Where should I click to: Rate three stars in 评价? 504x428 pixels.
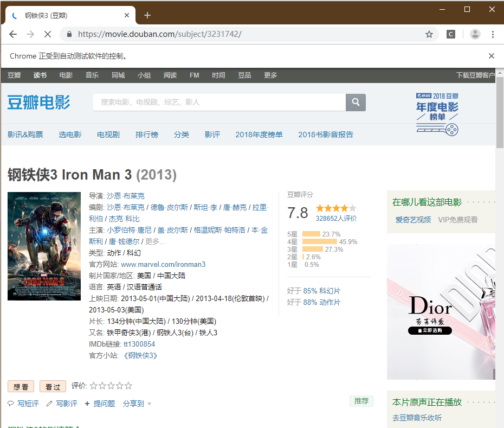111,386
